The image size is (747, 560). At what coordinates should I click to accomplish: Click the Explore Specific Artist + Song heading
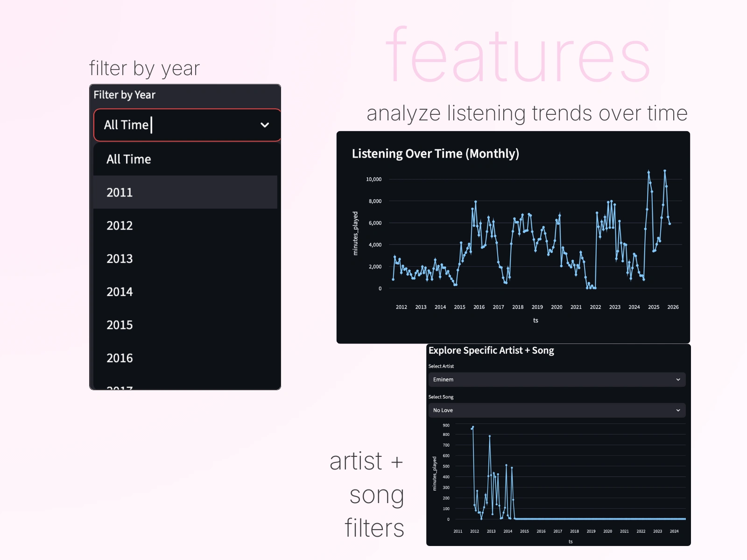pos(491,350)
